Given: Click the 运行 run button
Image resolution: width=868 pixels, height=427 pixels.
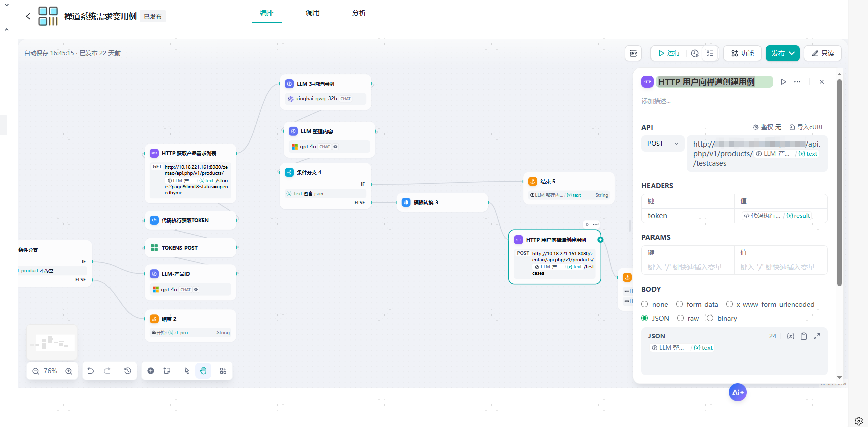Looking at the screenshot, I should coord(669,53).
